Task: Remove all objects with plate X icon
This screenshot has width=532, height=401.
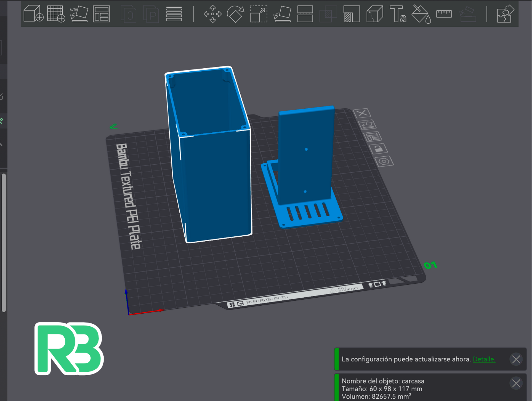Action: [362, 113]
